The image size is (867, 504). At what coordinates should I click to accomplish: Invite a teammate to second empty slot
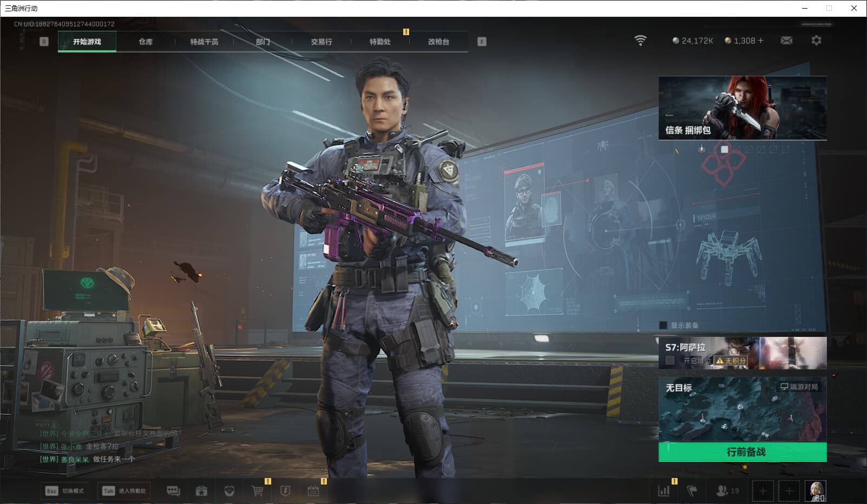click(789, 491)
